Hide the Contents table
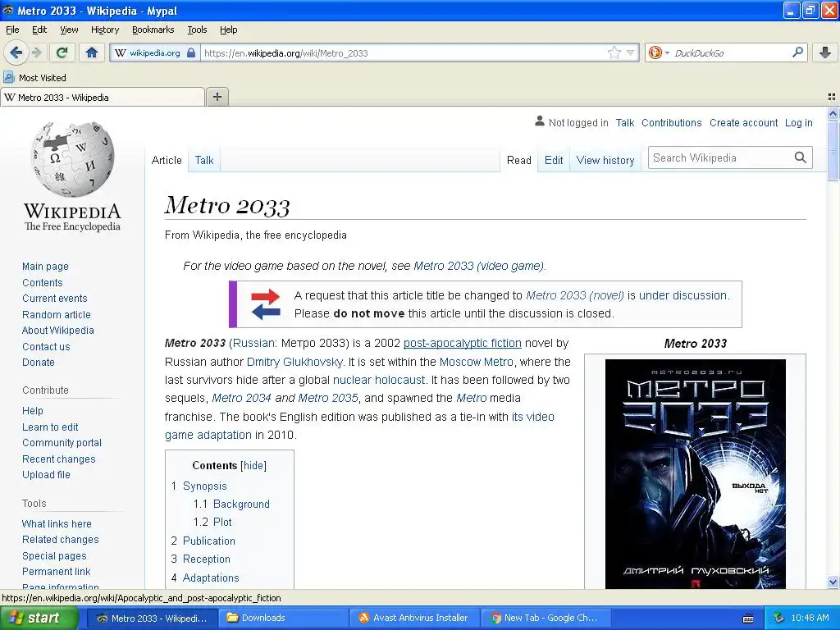The height and width of the screenshot is (630, 840). (x=253, y=466)
